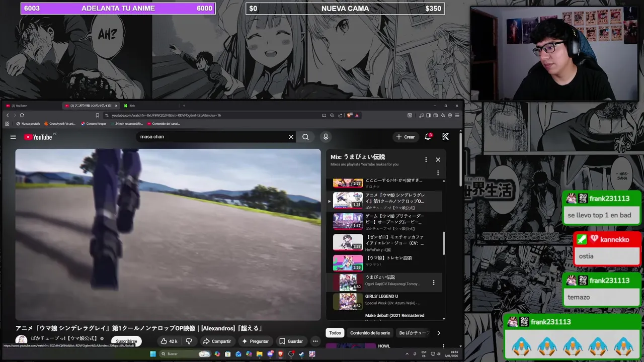Open the YouTube account avatar menu

click(445, 137)
